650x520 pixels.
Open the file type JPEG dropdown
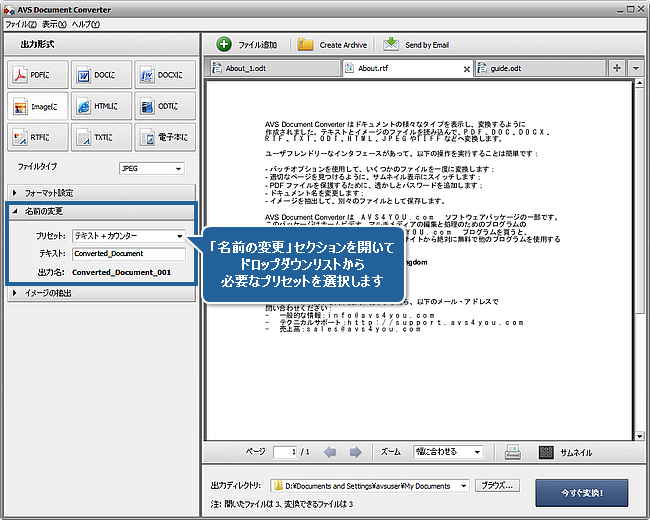point(152,168)
